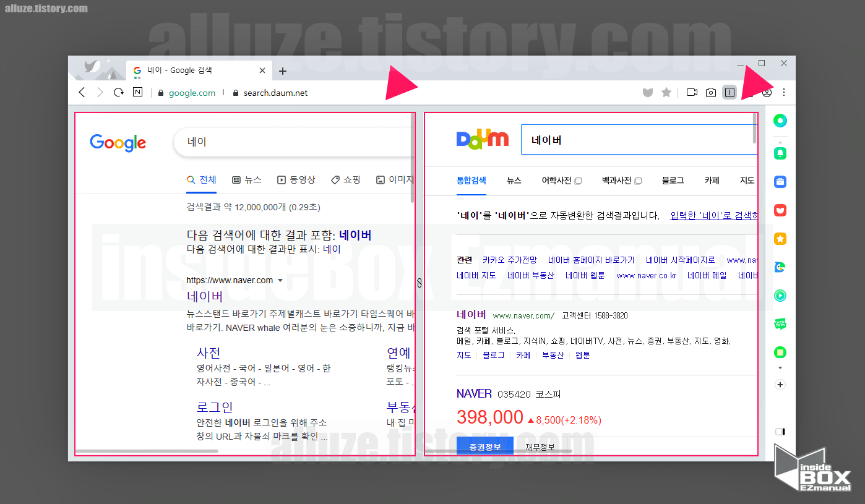Viewport: 865px width, 504px height.
Task: Select Google 전체 results tab
Action: (202, 180)
